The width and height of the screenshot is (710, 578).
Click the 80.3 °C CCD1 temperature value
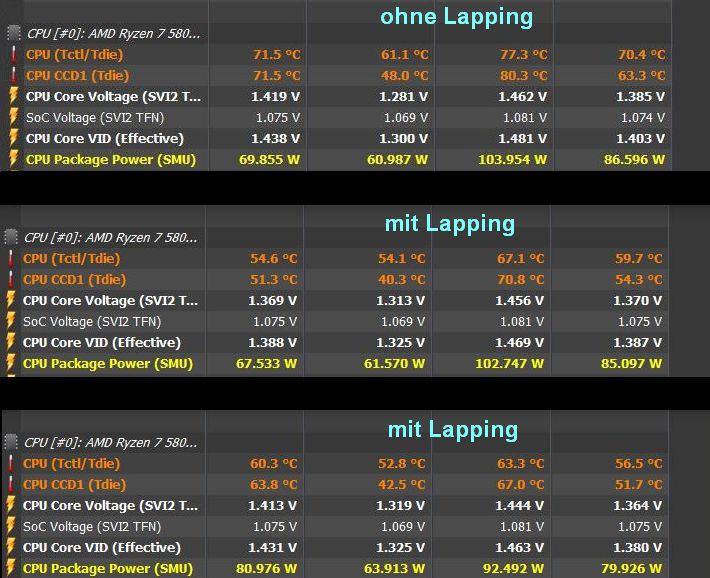524,75
